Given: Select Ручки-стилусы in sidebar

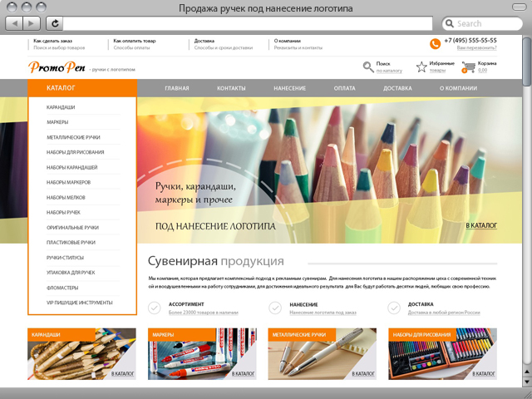Looking at the screenshot, I should tap(65, 258).
